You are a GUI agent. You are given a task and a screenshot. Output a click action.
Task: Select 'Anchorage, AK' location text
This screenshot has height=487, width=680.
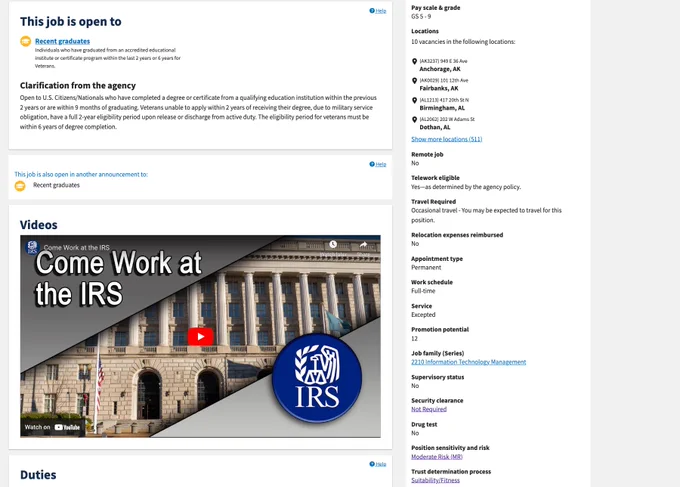click(x=440, y=69)
